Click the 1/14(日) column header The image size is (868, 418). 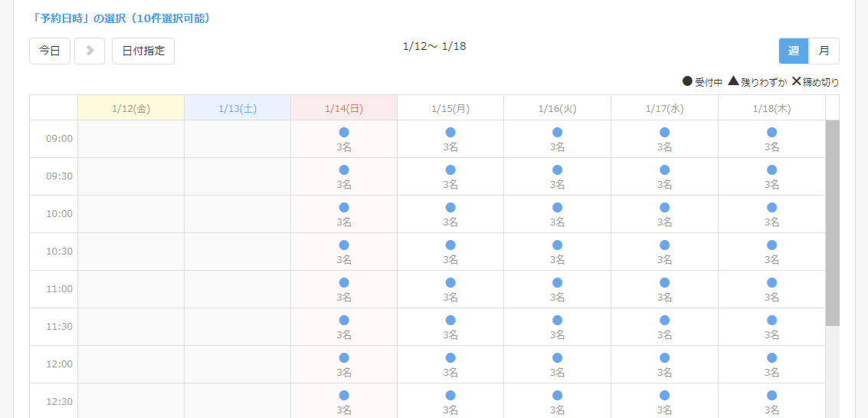tap(344, 108)
